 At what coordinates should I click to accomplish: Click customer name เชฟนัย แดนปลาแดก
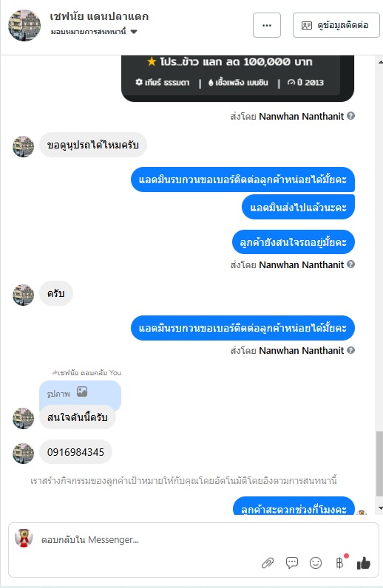[x=99, y=16]
